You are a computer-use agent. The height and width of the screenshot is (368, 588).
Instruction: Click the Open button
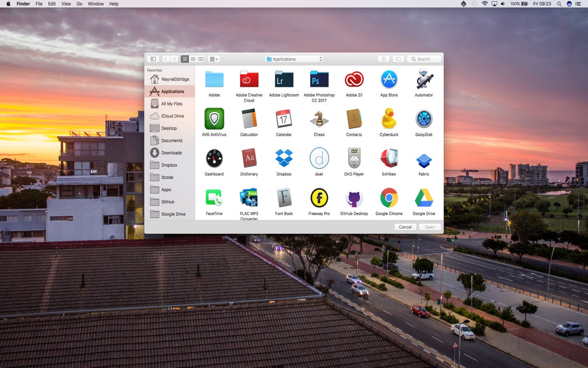pos(430,227)
